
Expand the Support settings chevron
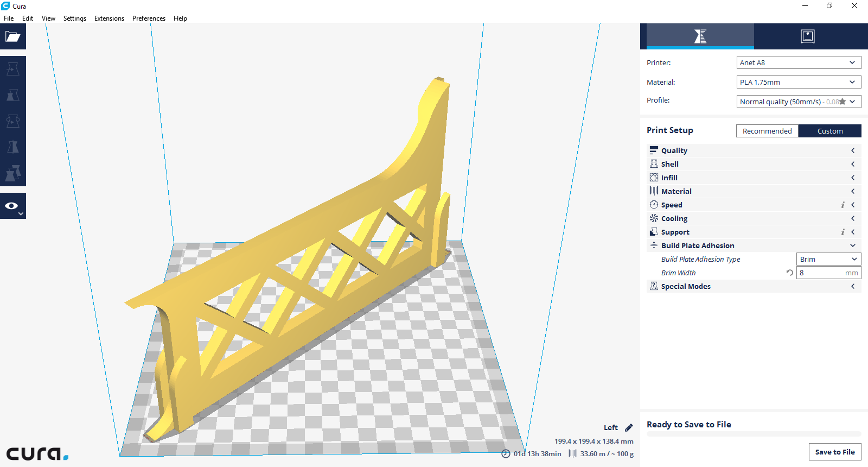pos(853,232)
